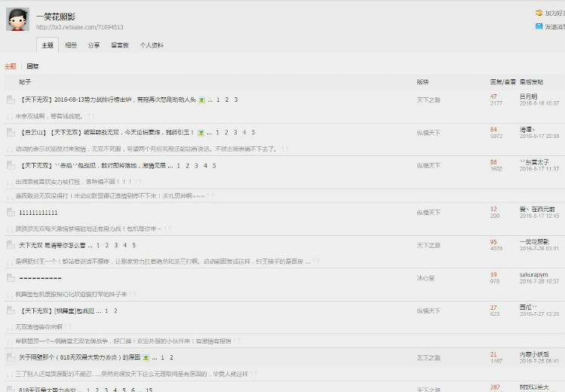
Task: Go to page 2 of 易清寒 thread
Action: 107,245
